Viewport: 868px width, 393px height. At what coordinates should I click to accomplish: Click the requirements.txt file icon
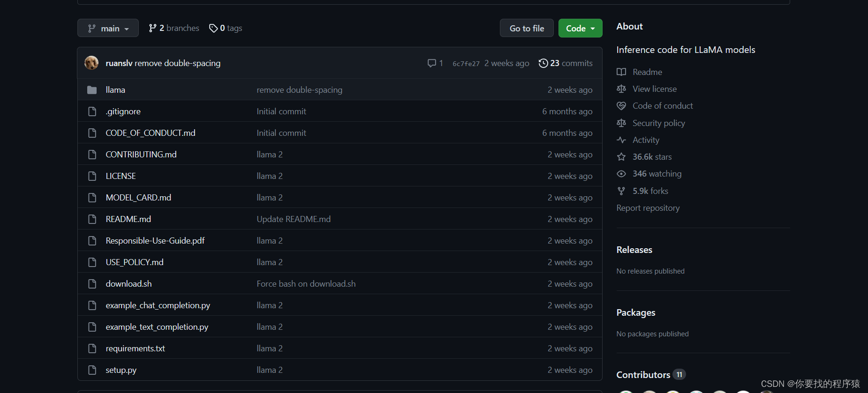(x=92, y=348)
